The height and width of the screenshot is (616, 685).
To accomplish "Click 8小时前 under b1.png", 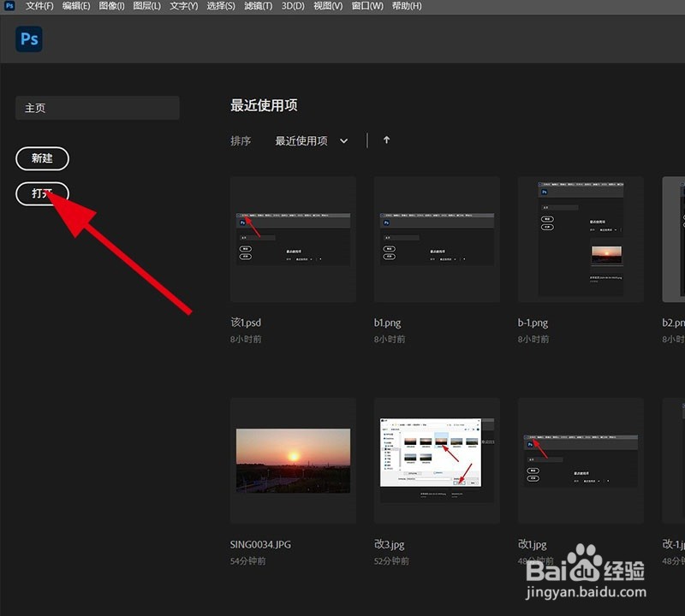I will 390,339.
